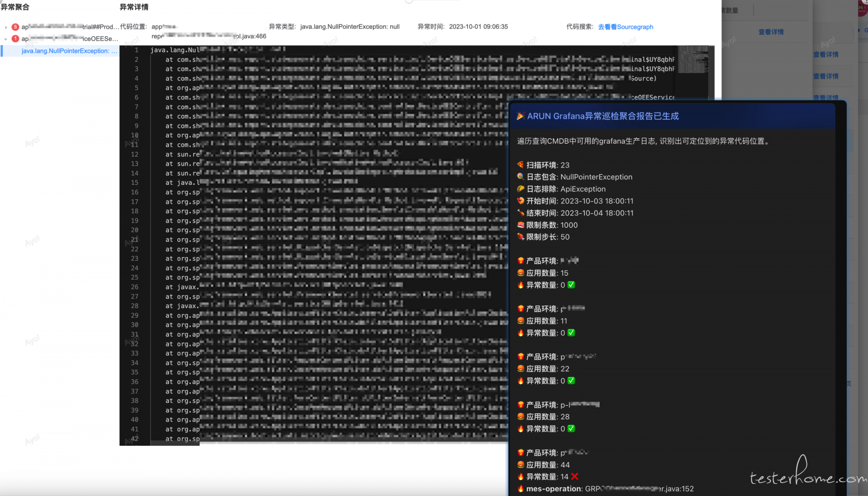This screenshot has height=496, width=868.
Task: Click stack trace line 12 starting at sun.re
Action: click(x=282, y=154)
